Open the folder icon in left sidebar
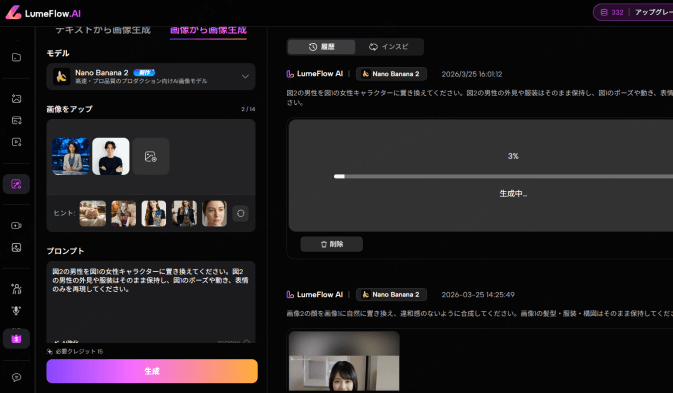 click(16, 57)
